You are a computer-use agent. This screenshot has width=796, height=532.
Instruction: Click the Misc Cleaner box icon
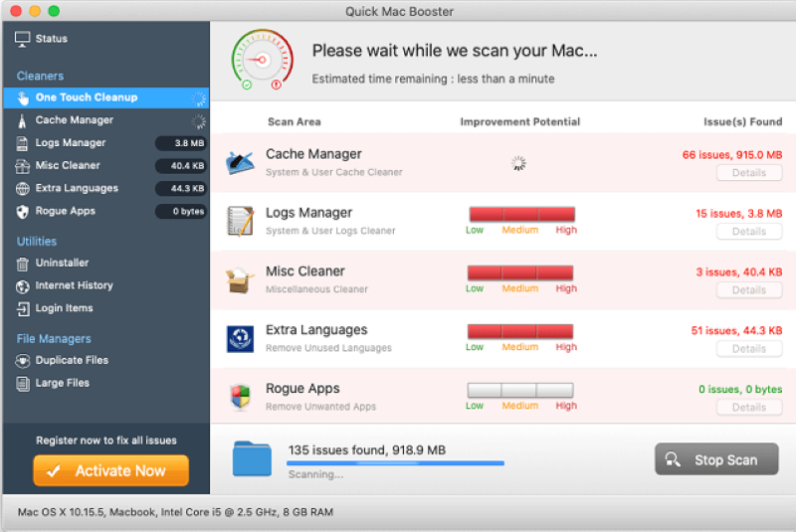pyautogui.click(x=239, y=279)
